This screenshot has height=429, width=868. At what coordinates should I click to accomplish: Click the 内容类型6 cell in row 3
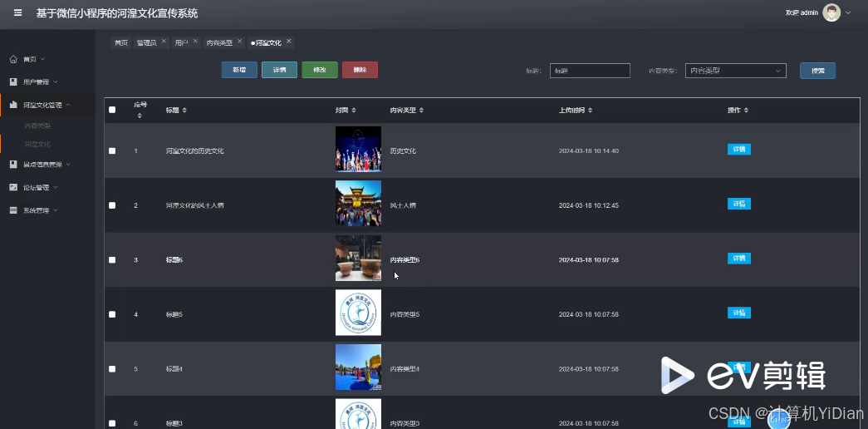[x=405, y=260]
